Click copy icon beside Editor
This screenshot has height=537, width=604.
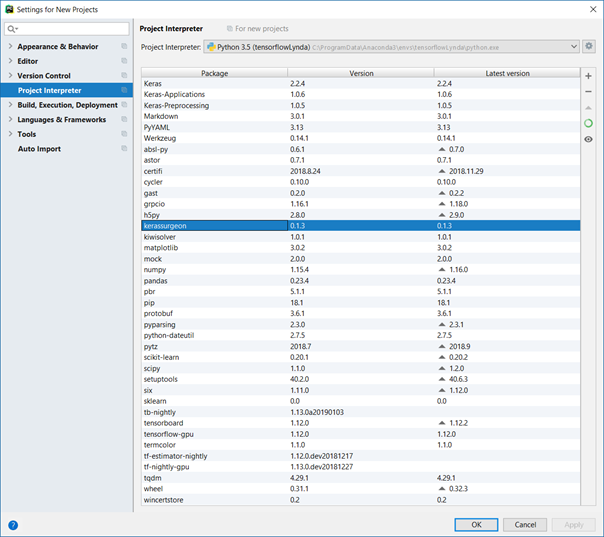[124, 61]
